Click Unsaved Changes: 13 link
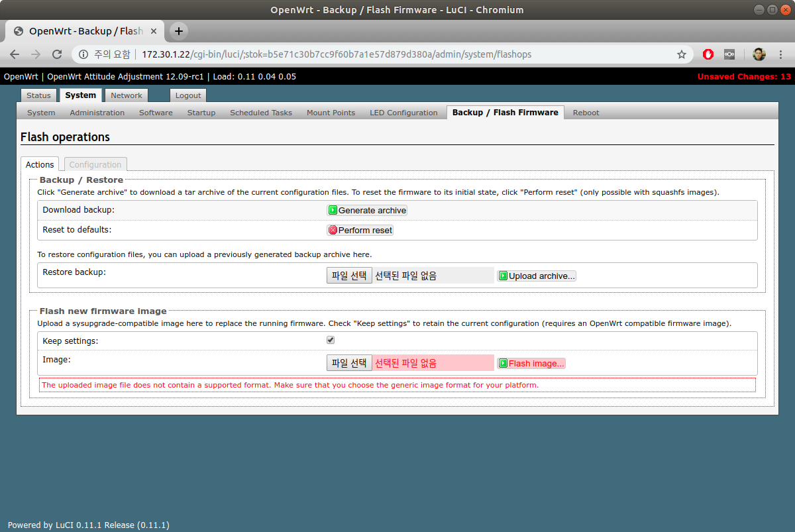 (744, 77)
